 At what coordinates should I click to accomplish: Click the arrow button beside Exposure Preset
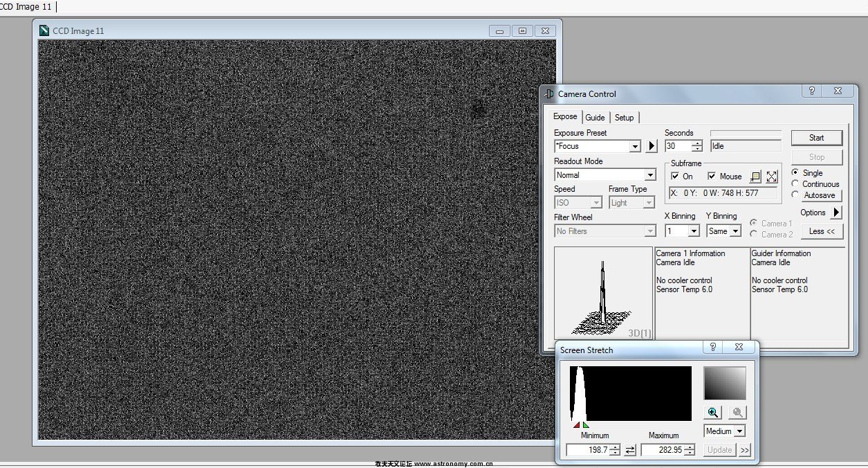pos(652,146)
